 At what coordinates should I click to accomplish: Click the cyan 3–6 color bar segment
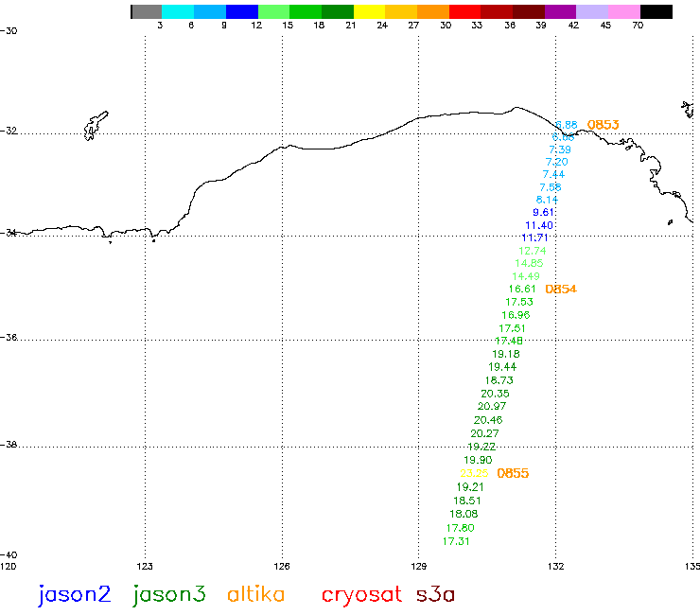(x=178, y=12)
